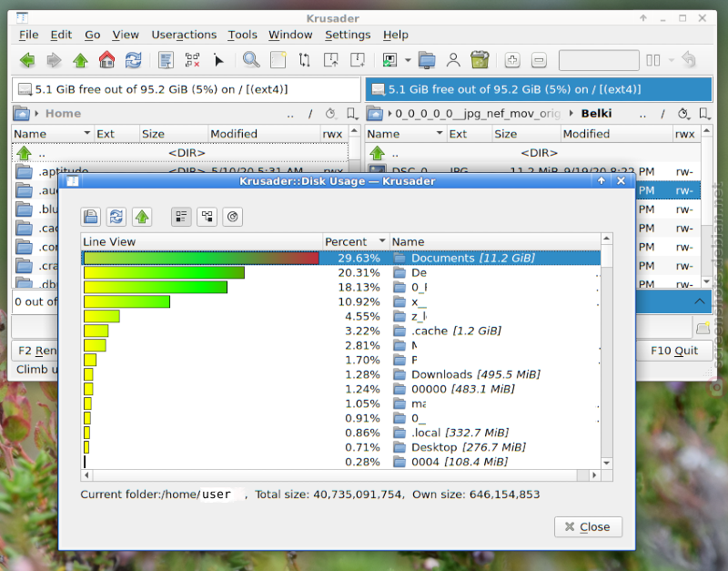728x571 pixels.
Task: Click the Disk Usage scroll down arrow
Action: tap(606, 463)
